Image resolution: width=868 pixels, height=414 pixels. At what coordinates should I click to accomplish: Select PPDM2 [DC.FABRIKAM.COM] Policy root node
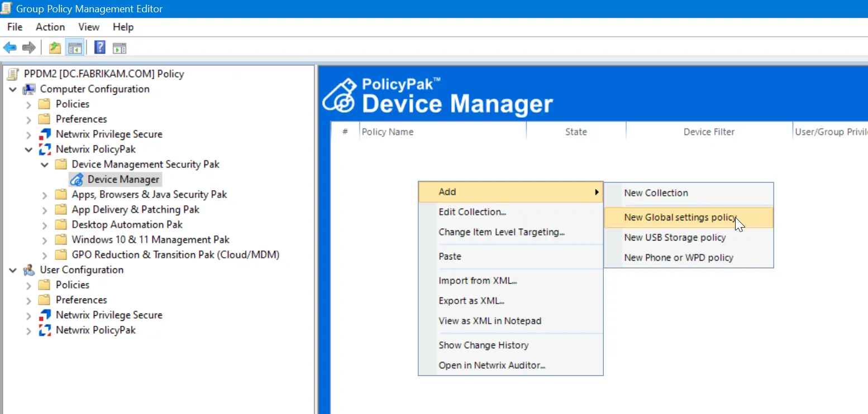104,74
